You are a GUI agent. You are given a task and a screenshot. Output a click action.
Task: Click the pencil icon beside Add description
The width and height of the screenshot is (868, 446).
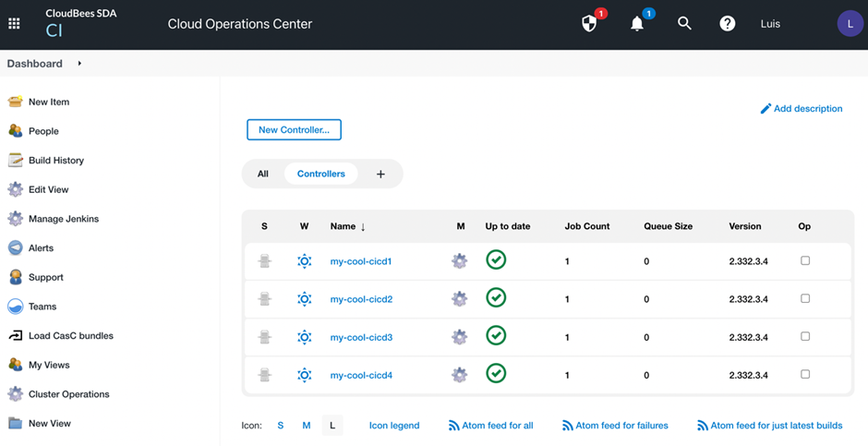(x=766, y=108)
